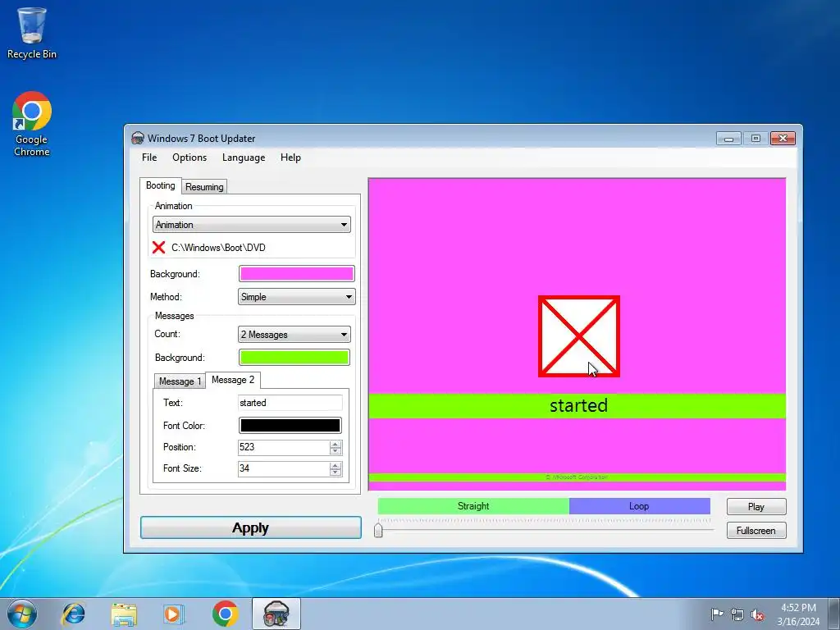
Task: Click the Apply button
Action: click(251, 527)
